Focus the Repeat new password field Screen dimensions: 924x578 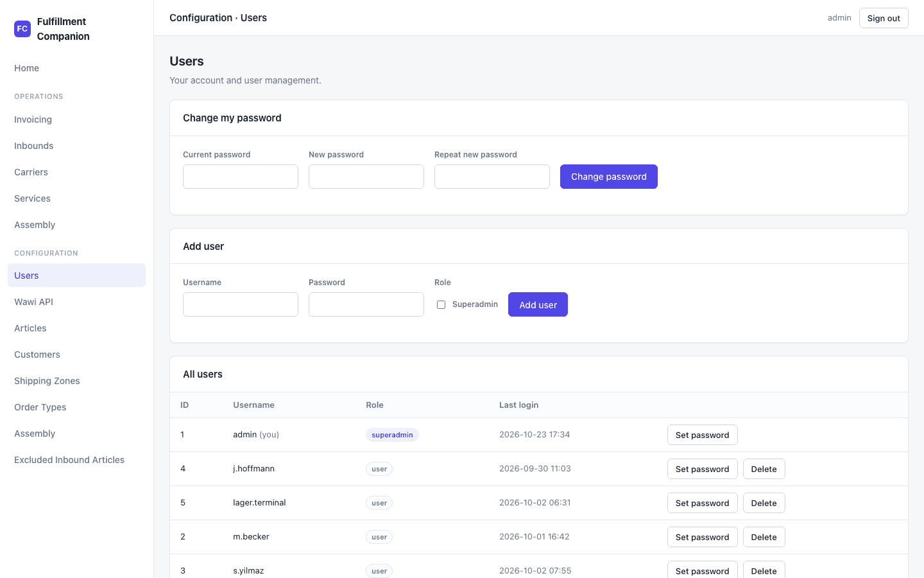click(492, 177)
